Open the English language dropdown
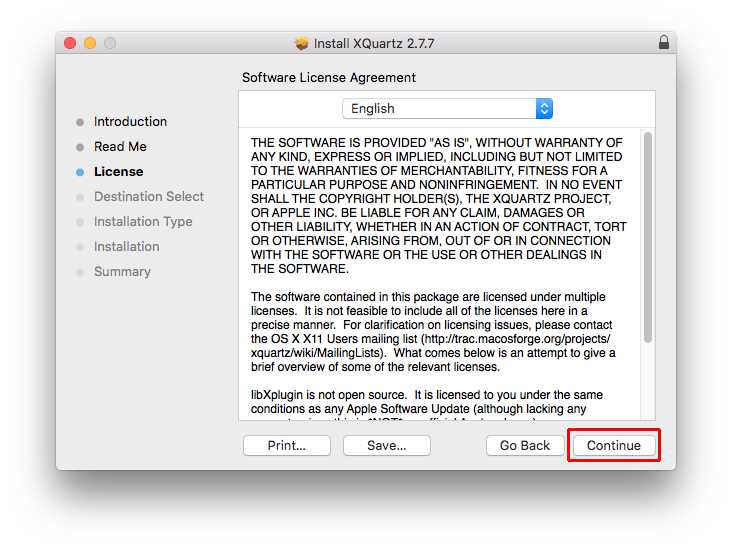 click(447, 108)
